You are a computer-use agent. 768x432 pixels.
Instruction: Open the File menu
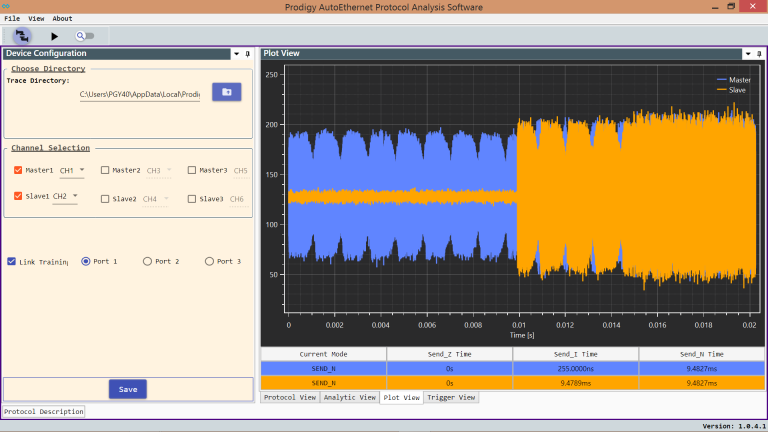click(x=12, y=19)
